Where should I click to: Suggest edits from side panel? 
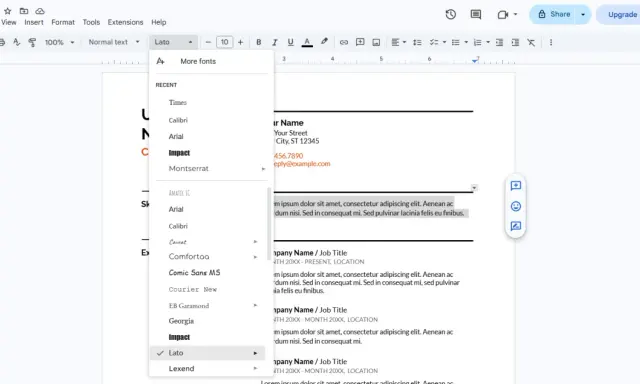coord(516,226)
